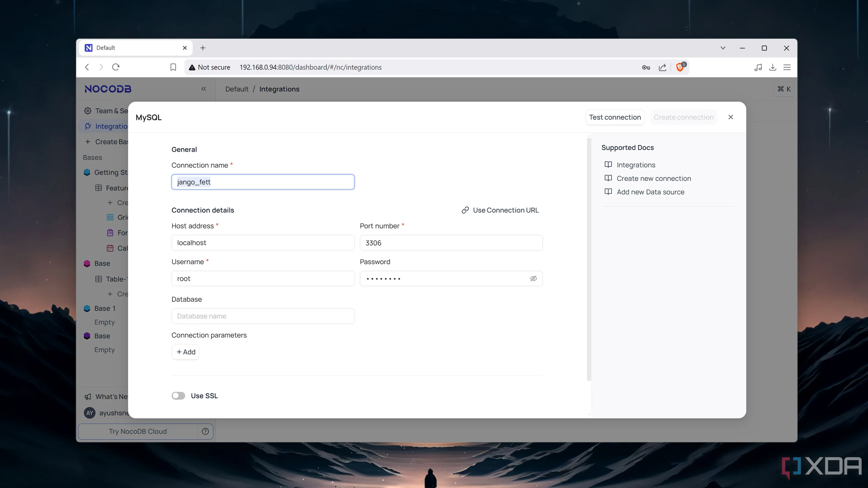Open the music playlist icon
The height and width of the screenshot is (488, 868).
758,67
